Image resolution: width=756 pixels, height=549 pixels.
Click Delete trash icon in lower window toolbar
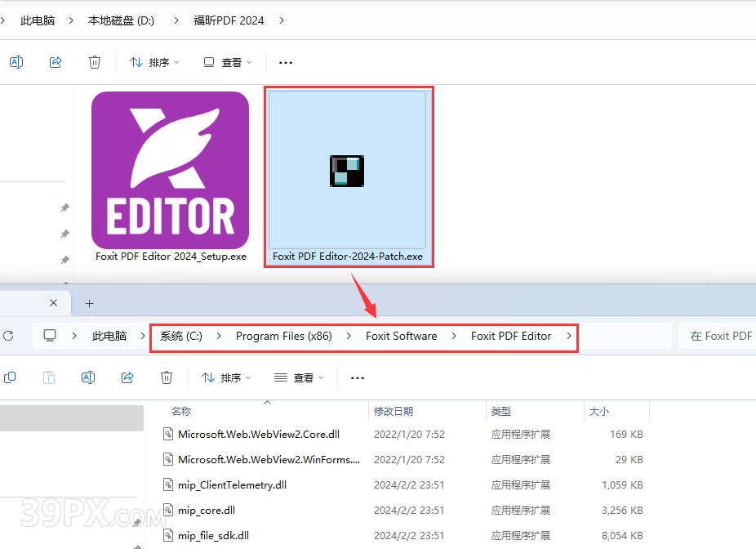tap(167, 377)
